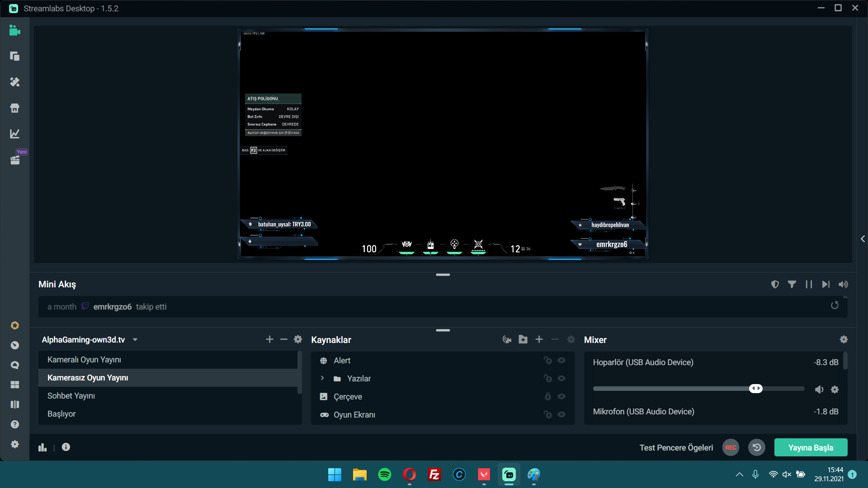Open the Editor tab in the sidebar
868x488 pixels.
pos(15,30)
